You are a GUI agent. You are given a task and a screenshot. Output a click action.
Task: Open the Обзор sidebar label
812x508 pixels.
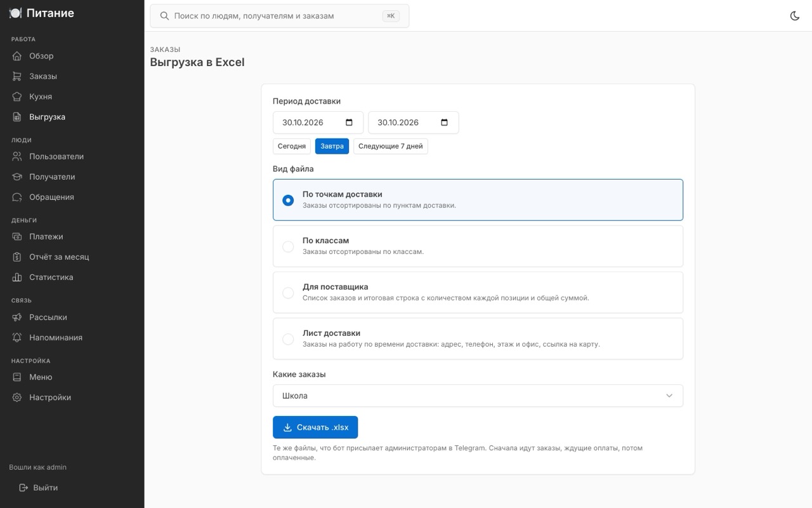(x=41, y=56)
